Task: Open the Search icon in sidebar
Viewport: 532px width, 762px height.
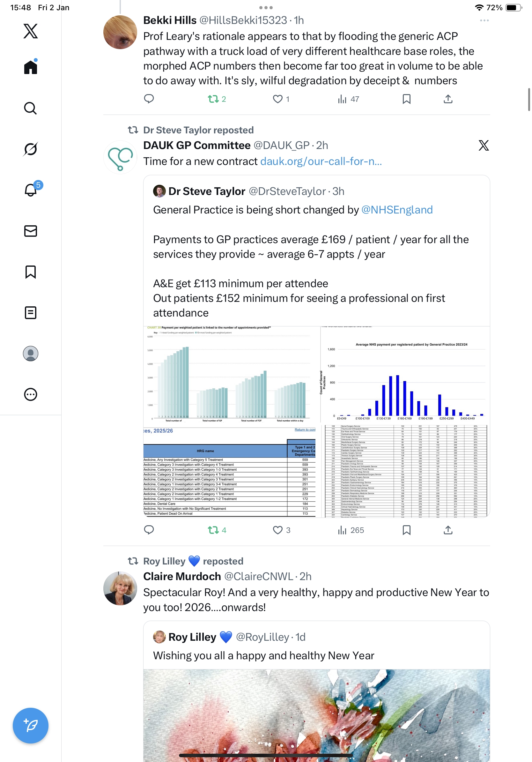Action: click(31, 108)
